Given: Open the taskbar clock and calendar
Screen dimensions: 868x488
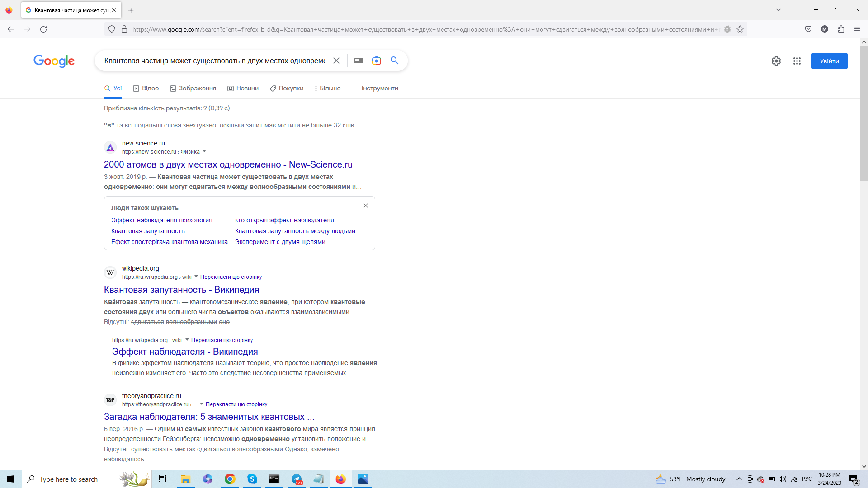Looking at the screenshot, I should pyautogui.click(x=829, y=479).
